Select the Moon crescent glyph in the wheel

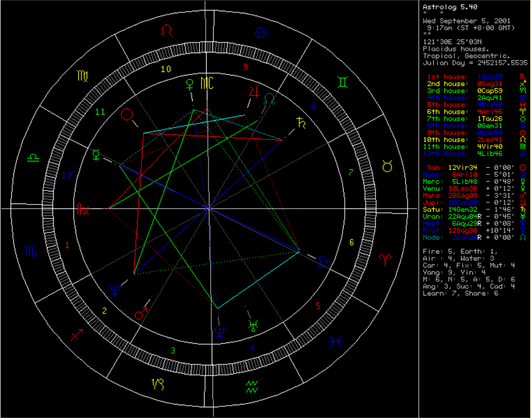click(x=322, y=262)
